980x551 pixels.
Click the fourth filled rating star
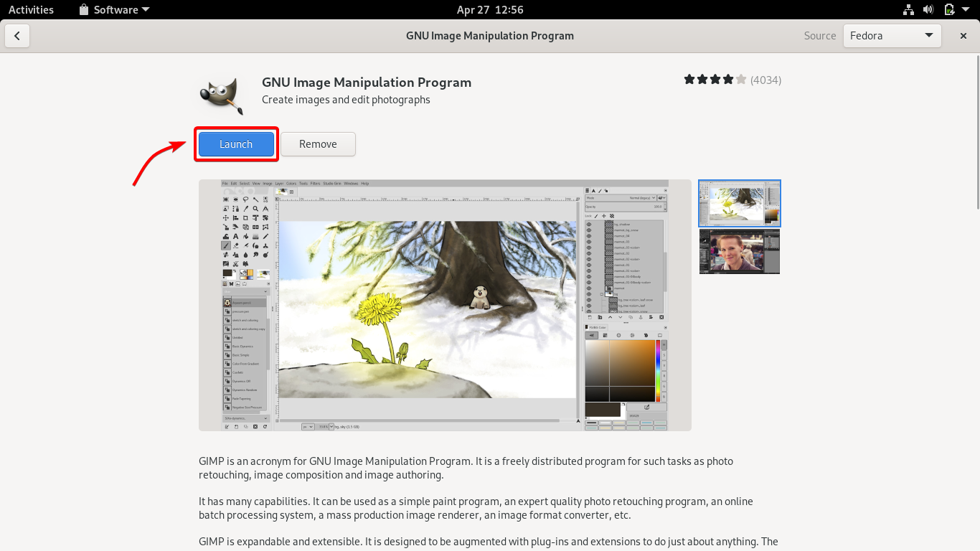coord(727,79)
